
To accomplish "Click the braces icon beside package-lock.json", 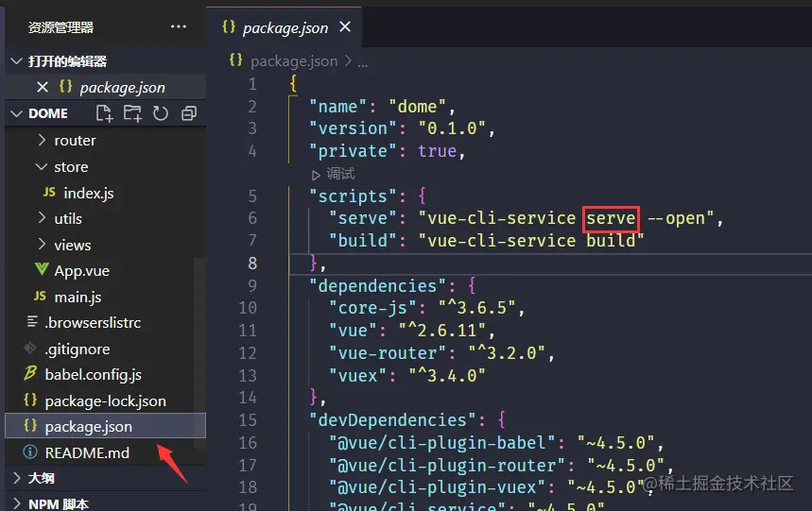I will [30, 400].
